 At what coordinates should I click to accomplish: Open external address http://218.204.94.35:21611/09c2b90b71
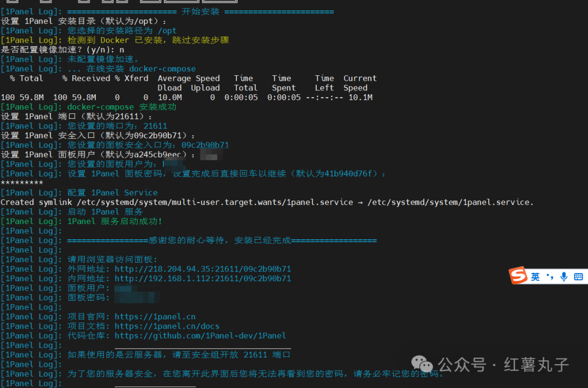coord(203,269)
